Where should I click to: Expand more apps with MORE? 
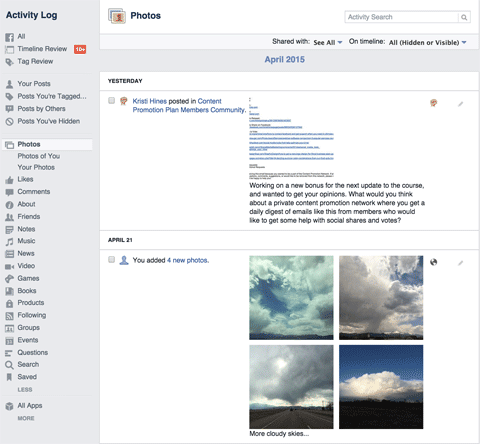pos(26,418)
